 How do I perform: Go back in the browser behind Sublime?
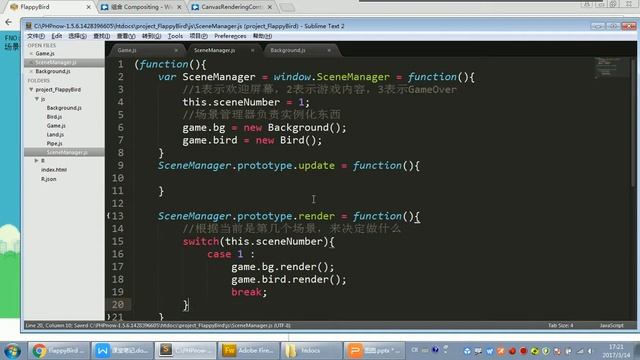8,22
